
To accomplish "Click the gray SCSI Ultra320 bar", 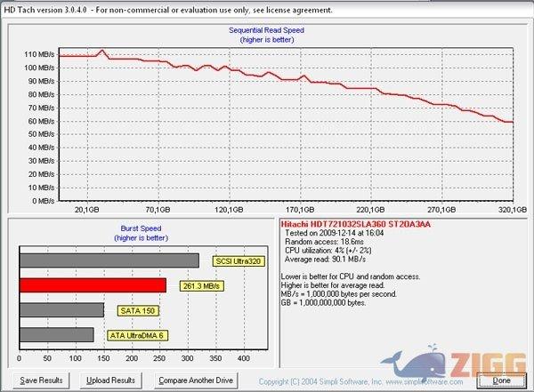I will point(109,260).
